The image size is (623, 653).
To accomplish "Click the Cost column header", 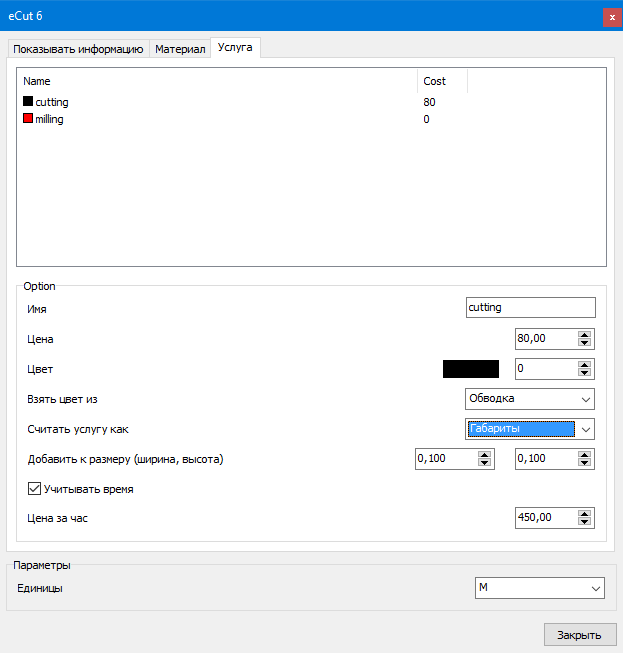I will [x=441, y=81].
